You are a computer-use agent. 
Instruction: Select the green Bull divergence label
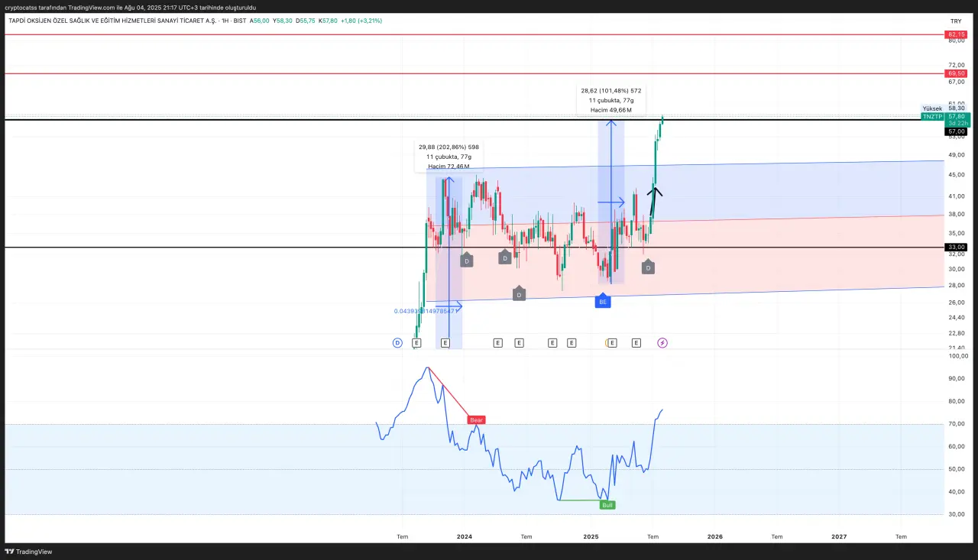607,505
